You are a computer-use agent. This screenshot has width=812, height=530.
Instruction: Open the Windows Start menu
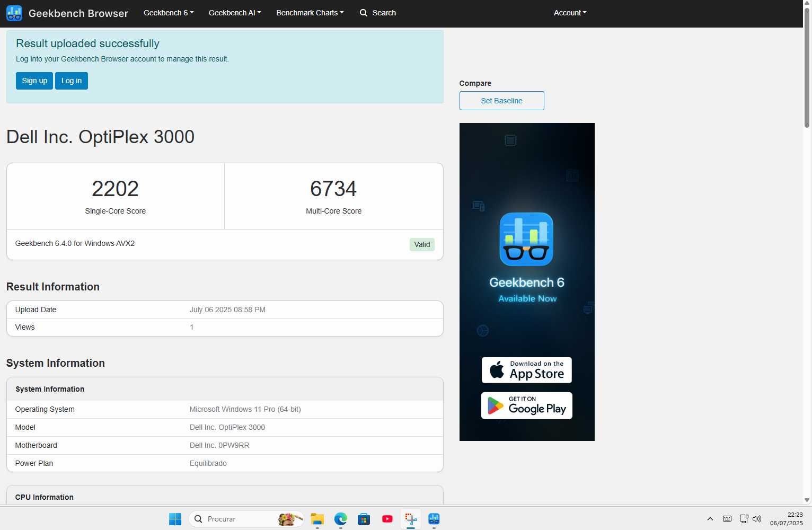(x=175, y=519)
